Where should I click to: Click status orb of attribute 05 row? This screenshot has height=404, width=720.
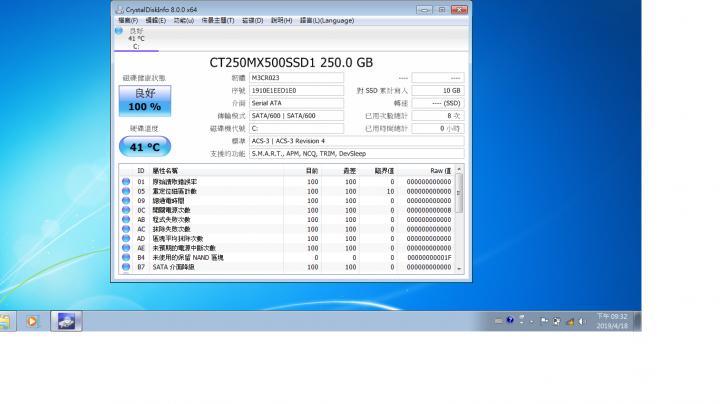[126, 191]
